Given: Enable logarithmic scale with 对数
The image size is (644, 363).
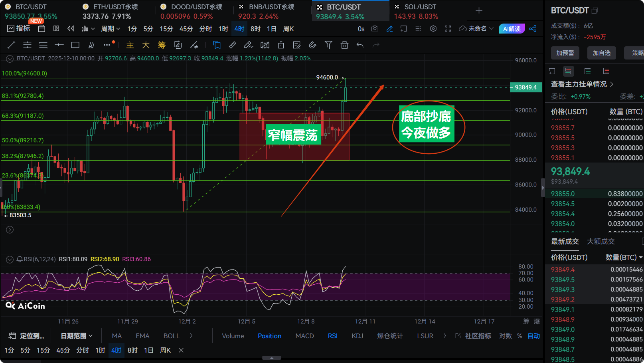Looking at the screenshot, I should click(x=505, y=336).
